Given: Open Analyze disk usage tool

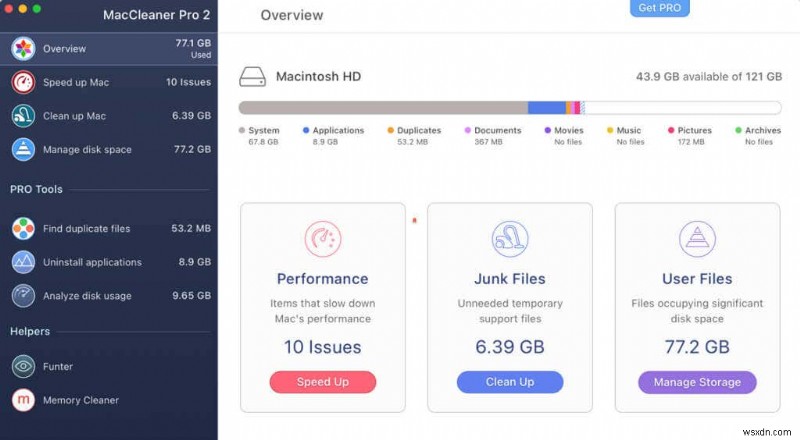Looking at the screenshot, I should pos(109,296).
